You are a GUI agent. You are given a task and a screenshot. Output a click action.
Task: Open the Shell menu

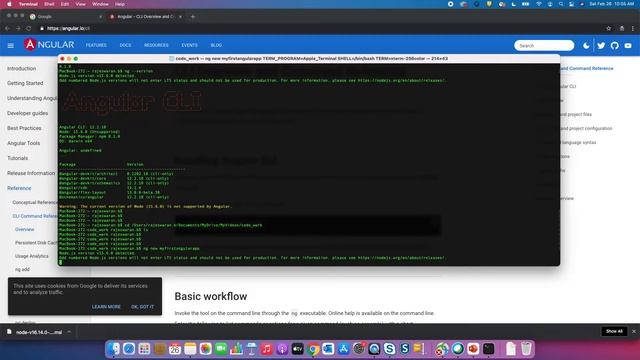[x=49, y=4]
